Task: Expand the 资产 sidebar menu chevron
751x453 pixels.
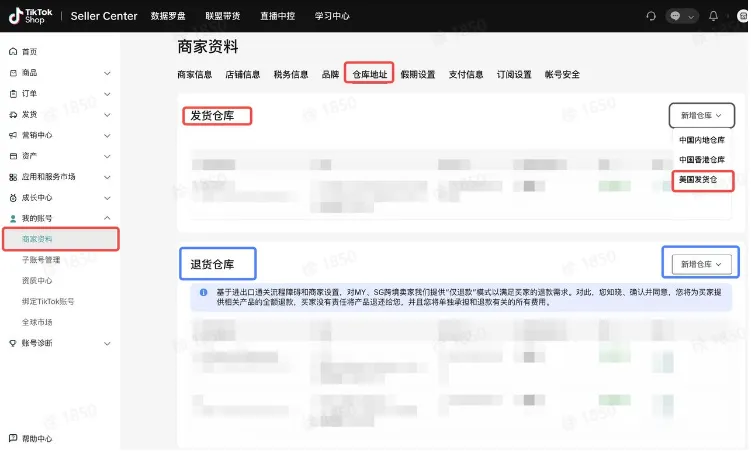Action: pyautogui.click(x=107, y=157)
